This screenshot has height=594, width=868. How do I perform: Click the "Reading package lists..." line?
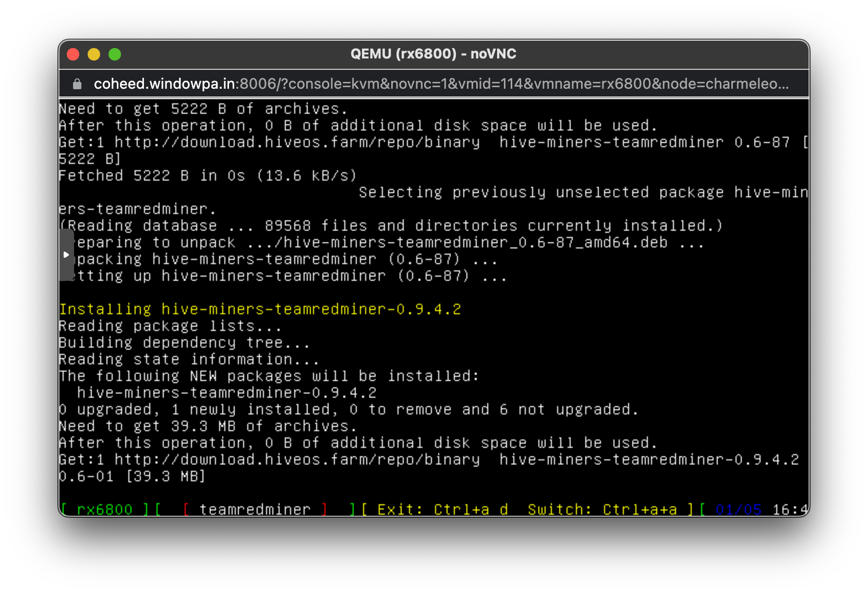(170, 326)
